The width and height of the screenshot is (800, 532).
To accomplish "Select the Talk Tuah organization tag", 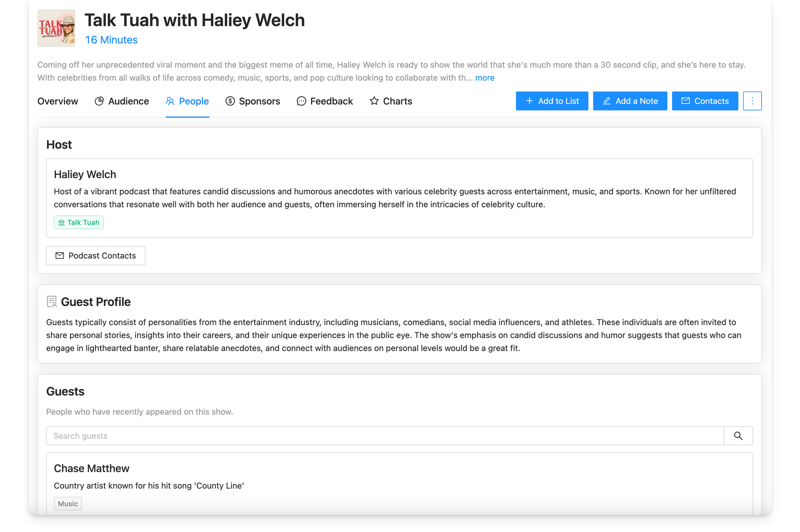I will click(79, 222).
